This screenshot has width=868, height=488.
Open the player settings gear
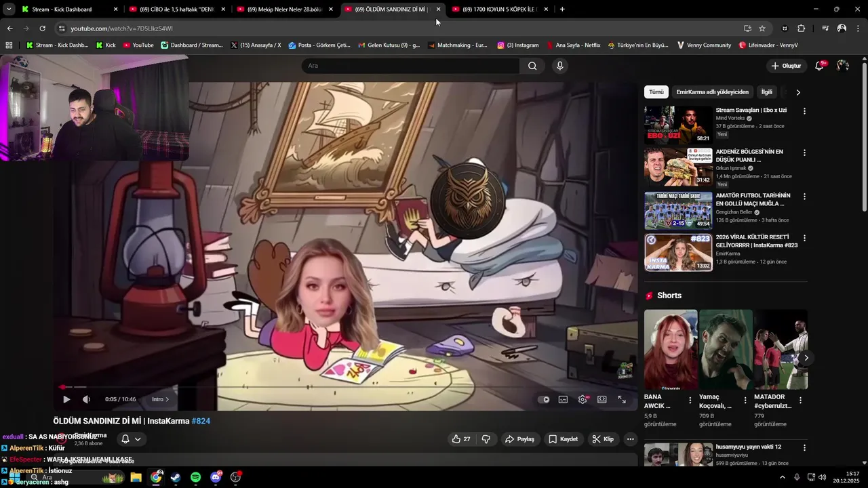point(583,399)
